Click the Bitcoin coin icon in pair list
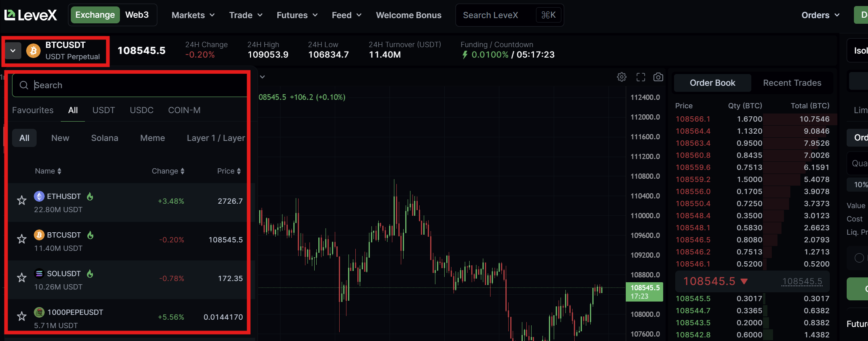 [x=39, y=235]
